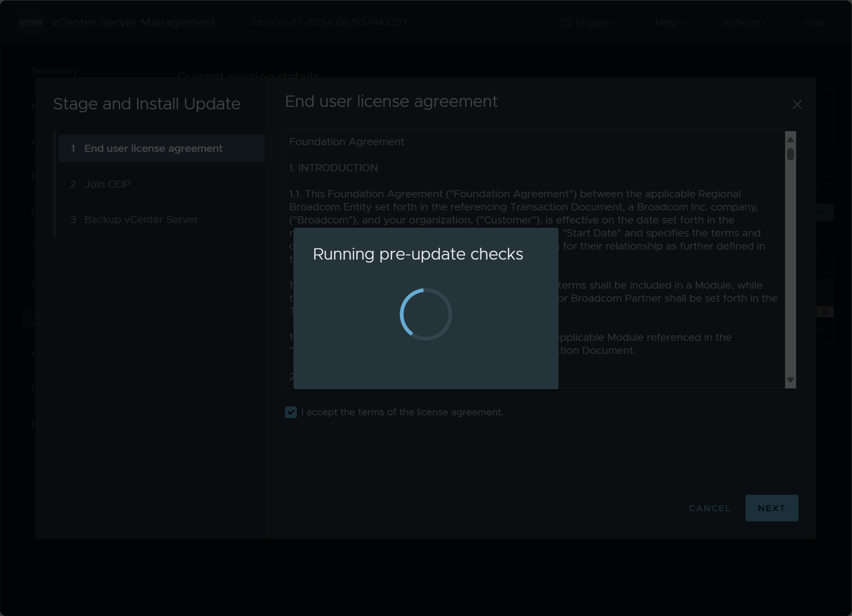Click the vmw logo icon
The height and width of the screenshot is (616, 852).
(31, 22)
